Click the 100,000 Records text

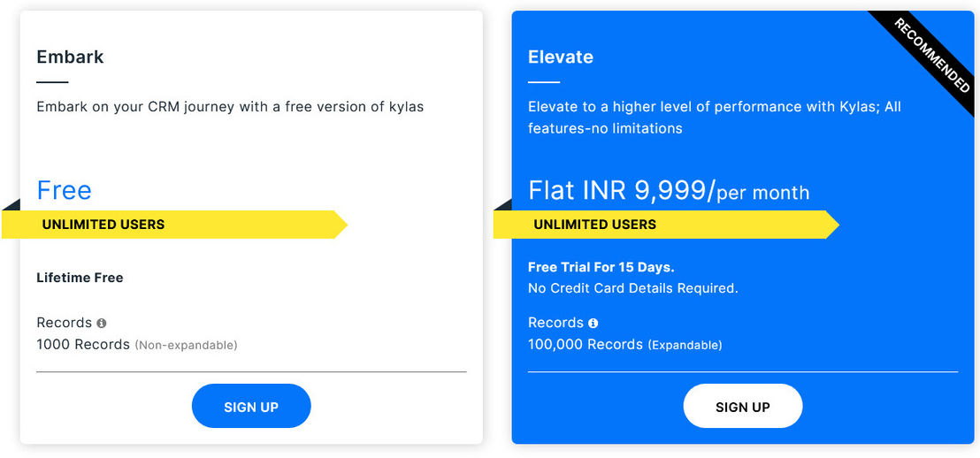[x=586, y=344]
